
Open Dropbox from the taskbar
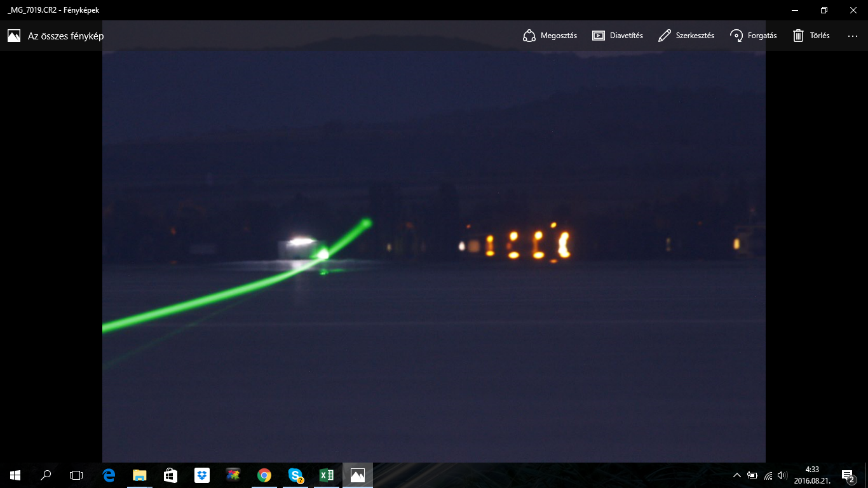(x=202, y=475)
